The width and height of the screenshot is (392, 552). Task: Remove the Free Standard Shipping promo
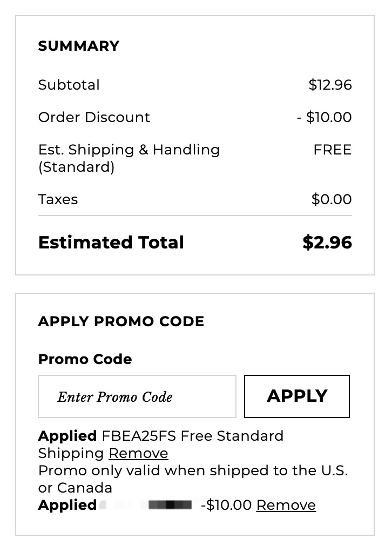click(138, 453)
